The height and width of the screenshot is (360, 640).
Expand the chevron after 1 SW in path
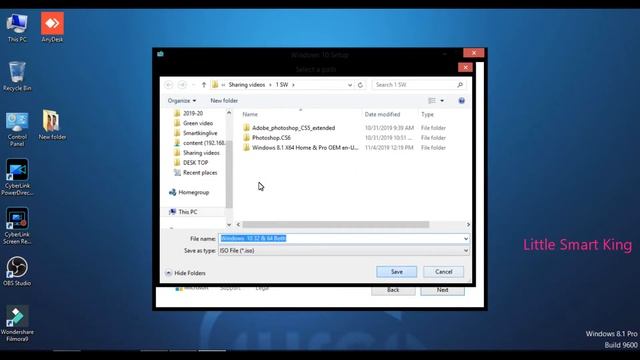point(293,85)
